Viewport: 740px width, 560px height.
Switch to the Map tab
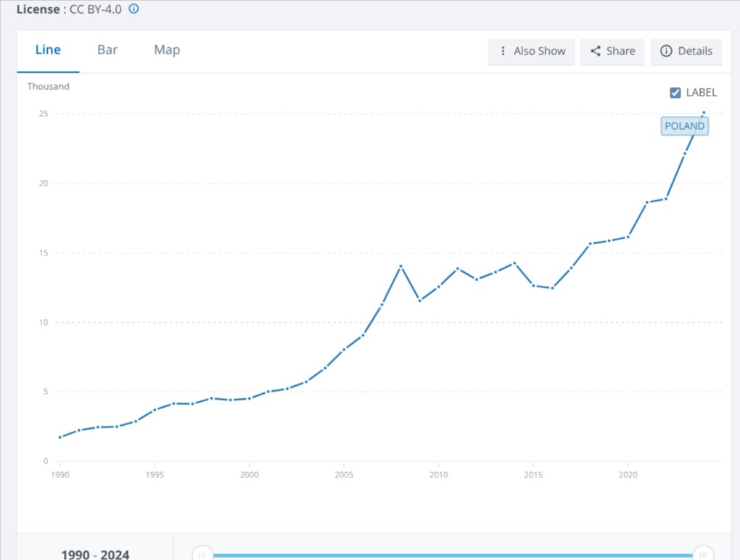coord(167,50)
